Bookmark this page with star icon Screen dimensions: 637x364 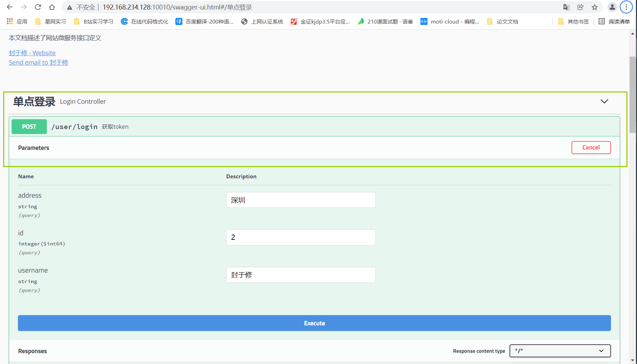(x=595, y=7)
